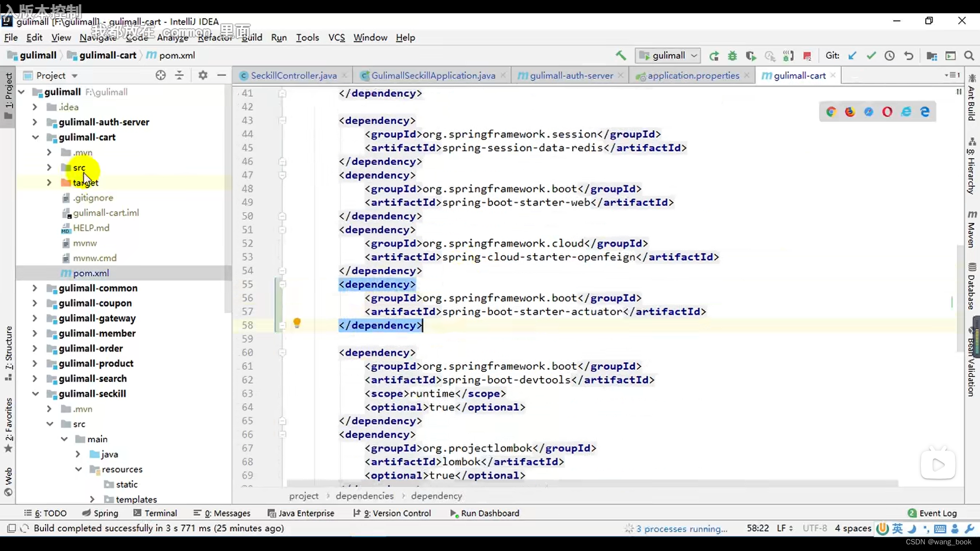980x551 pixels.
Task: Click dependencies breadcrumb
Action: click(x=364, y=496)
